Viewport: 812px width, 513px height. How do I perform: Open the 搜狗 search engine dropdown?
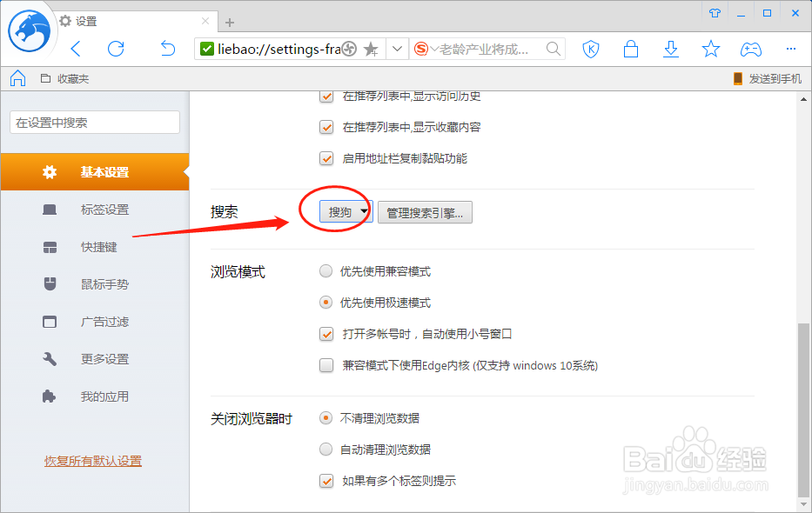point(346,212)
